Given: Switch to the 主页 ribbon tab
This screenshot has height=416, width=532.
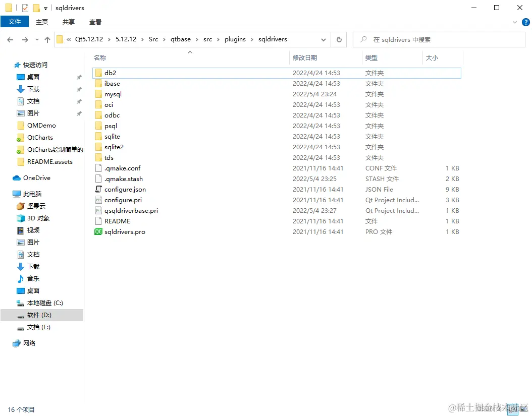Looking at the screenshot, I should coord(42,22).
